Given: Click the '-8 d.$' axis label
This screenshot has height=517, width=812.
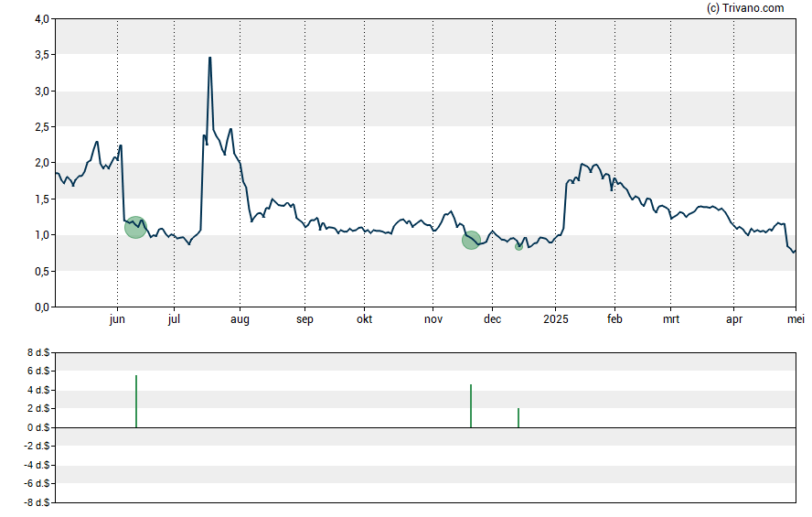Looking at the screenshot, I should coord(37,502).
